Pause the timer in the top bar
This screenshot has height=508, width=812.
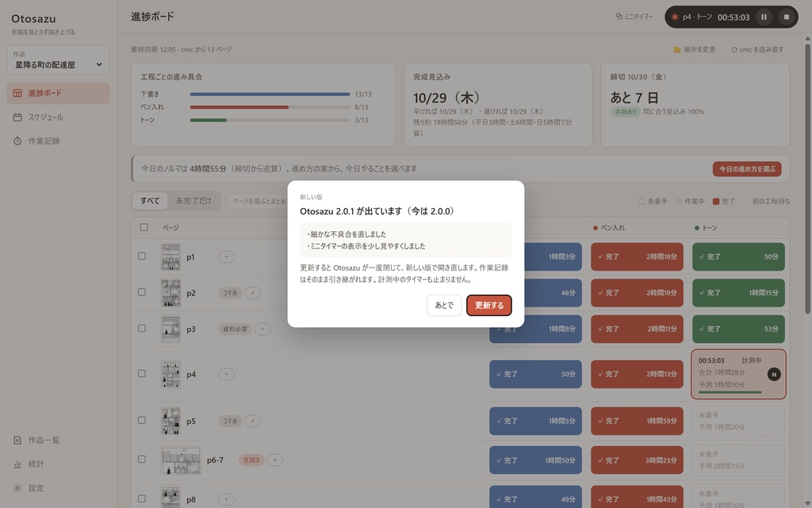coord(764,17)
